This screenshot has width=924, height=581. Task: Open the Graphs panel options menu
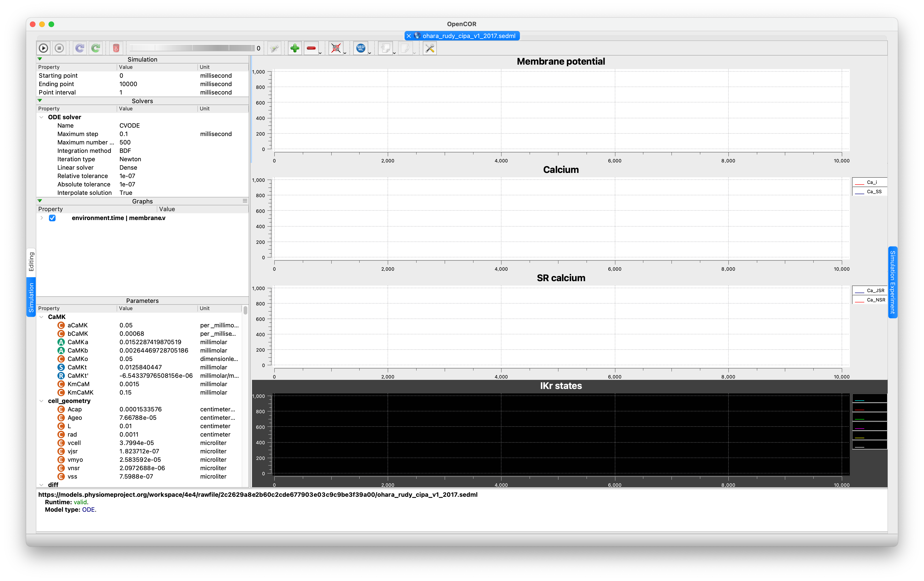[245, 201]
